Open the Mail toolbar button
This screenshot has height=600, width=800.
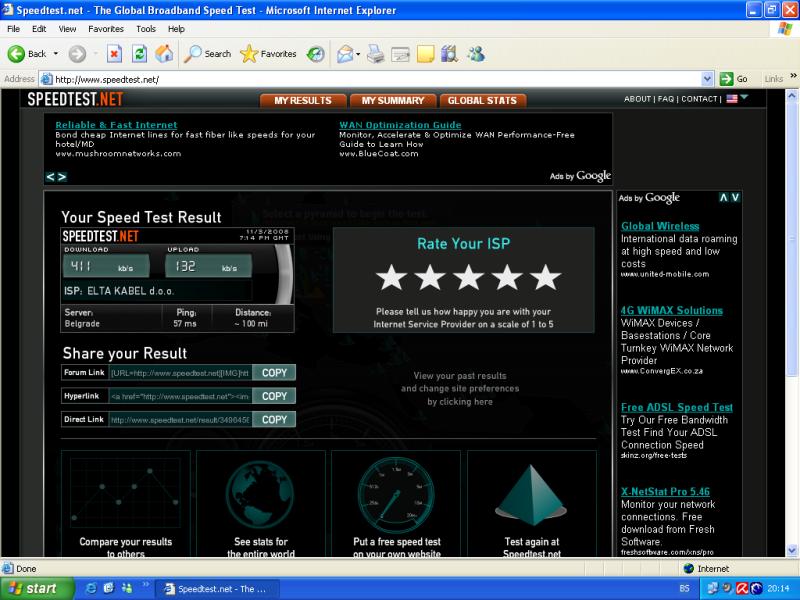click(x=345, y=54)
